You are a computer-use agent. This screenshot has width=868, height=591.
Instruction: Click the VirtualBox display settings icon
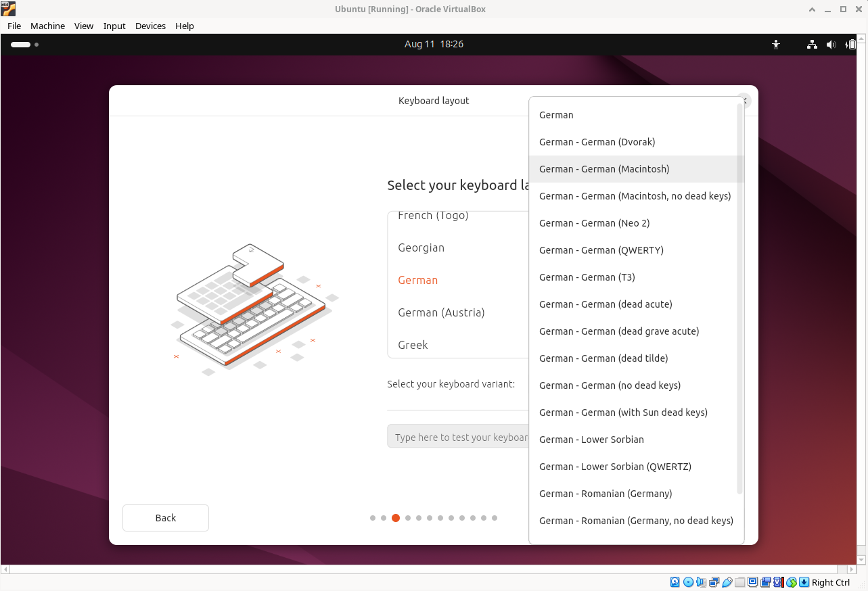click(x=753, y=582)
